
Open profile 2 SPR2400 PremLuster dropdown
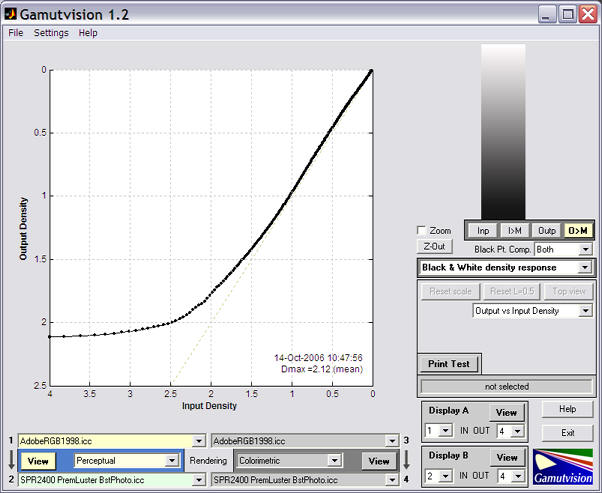(112, 480)
